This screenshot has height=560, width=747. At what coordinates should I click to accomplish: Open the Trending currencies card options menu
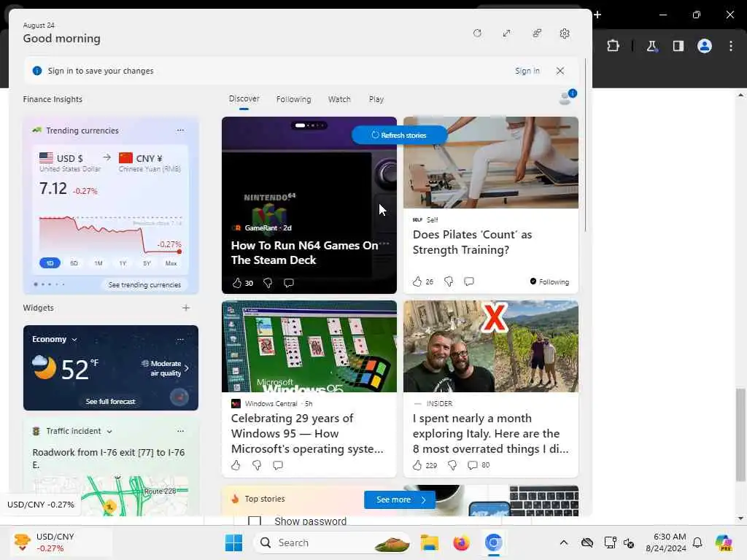coord(180,130)
